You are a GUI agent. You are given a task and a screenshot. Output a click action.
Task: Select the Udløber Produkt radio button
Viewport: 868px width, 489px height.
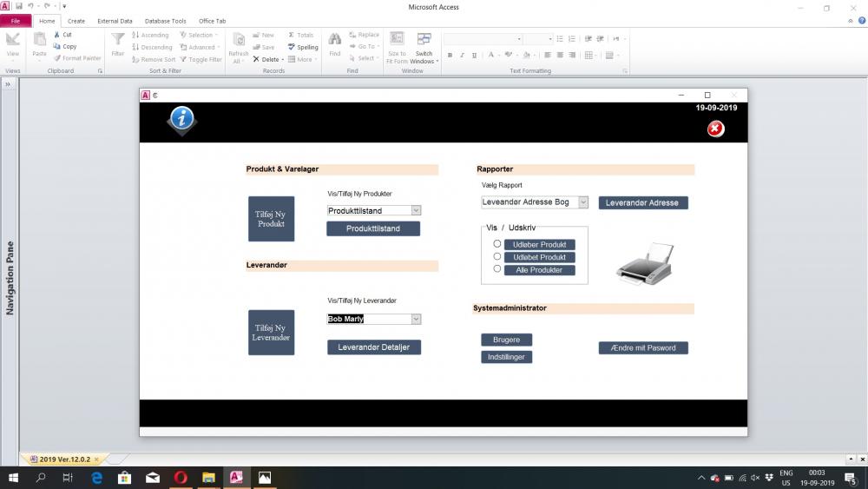497,244
